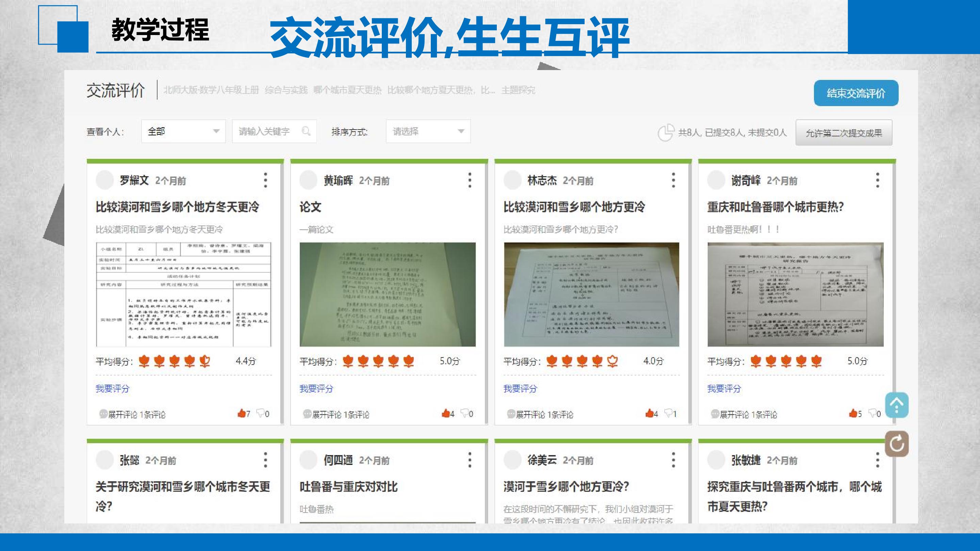The height and width of the screenshot is (551, 980).
Task: Click the thumbs-up icon on 罗耀文's post
Action: (x=241, y=413)
